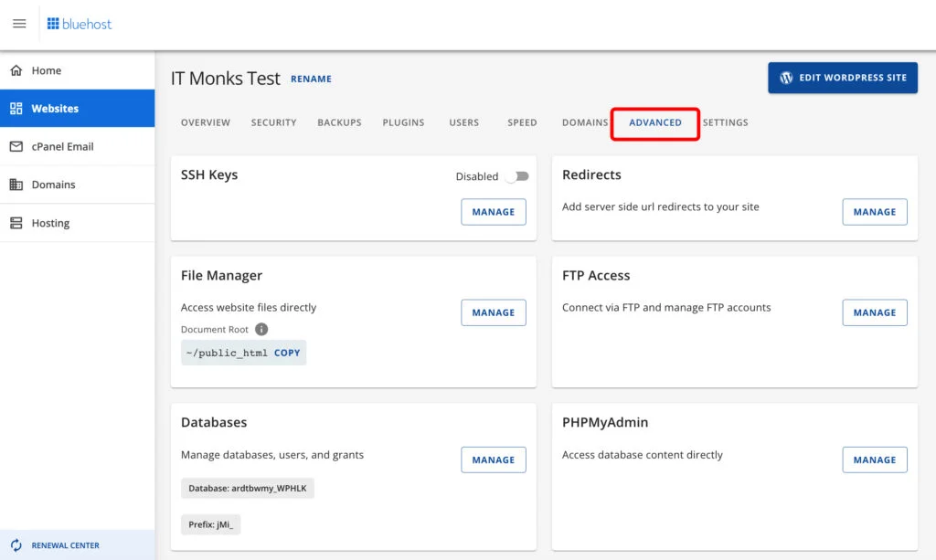Open the navigation hamburger menu

pyautogui.click(x=19, y=24)
